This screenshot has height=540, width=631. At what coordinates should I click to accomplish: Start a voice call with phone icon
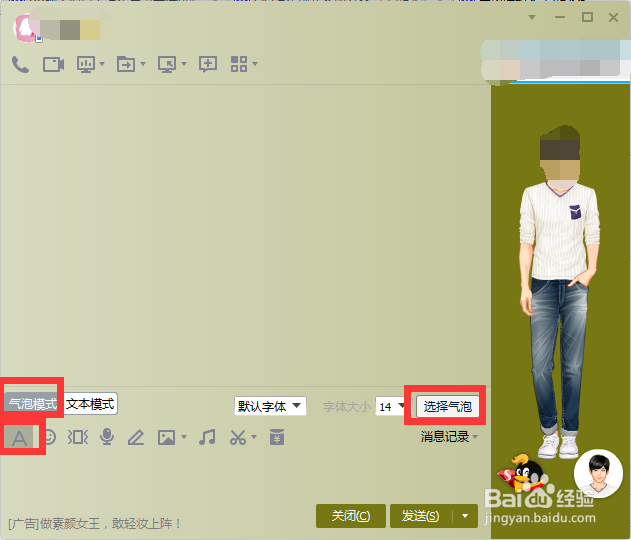pyautogui.click(x=20, y=64)
